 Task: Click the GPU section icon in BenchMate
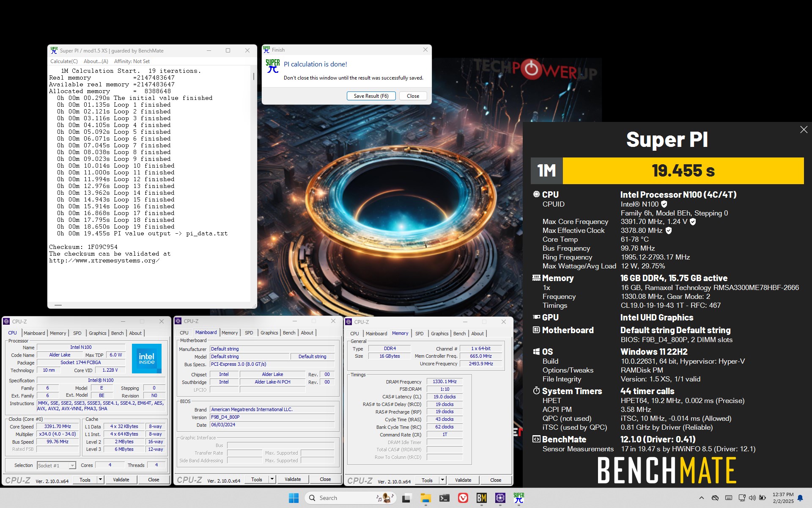[536, 317]
